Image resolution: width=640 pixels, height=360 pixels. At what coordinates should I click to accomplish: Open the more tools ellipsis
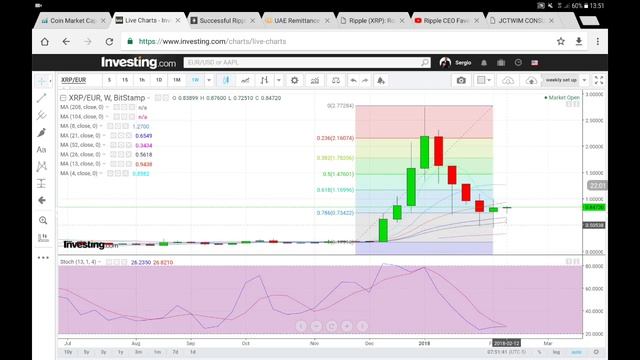click(x=43, y=258)
